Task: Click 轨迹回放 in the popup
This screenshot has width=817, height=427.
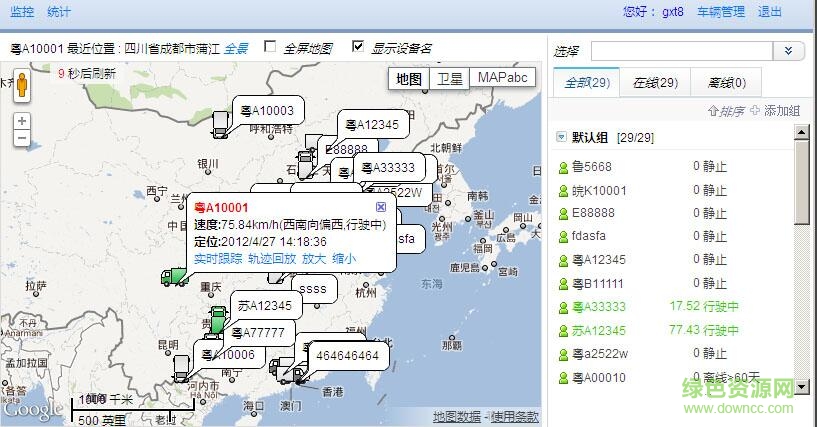Action: coord(272,259)
